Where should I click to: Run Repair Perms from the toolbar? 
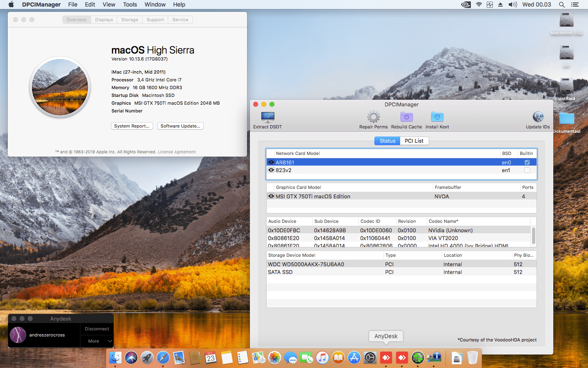click(373, 119)
